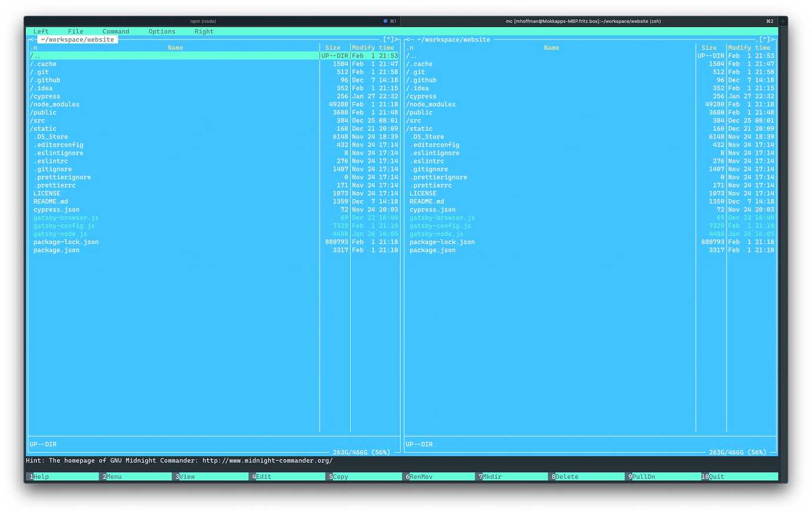Open the File menu
Screen dimensions: 812x515
point(75,32)
